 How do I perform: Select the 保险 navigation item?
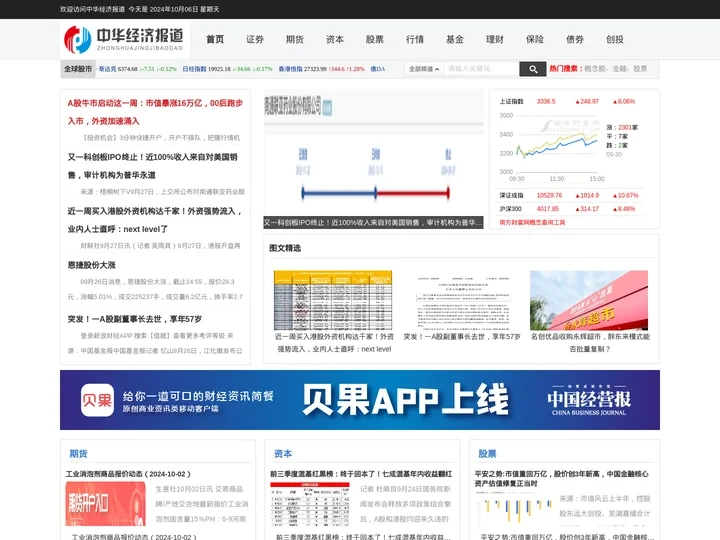pos(534,39)
